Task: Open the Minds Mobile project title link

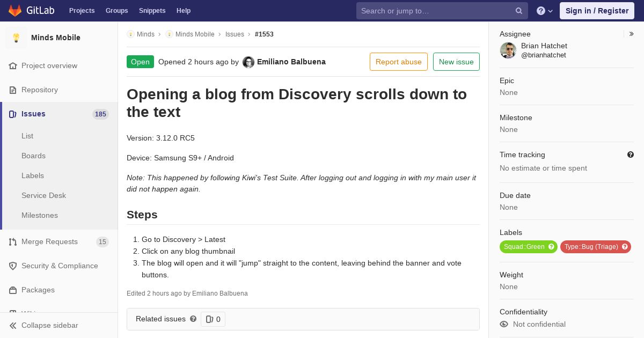Action: pyautogui.click(x=56, y=38)
